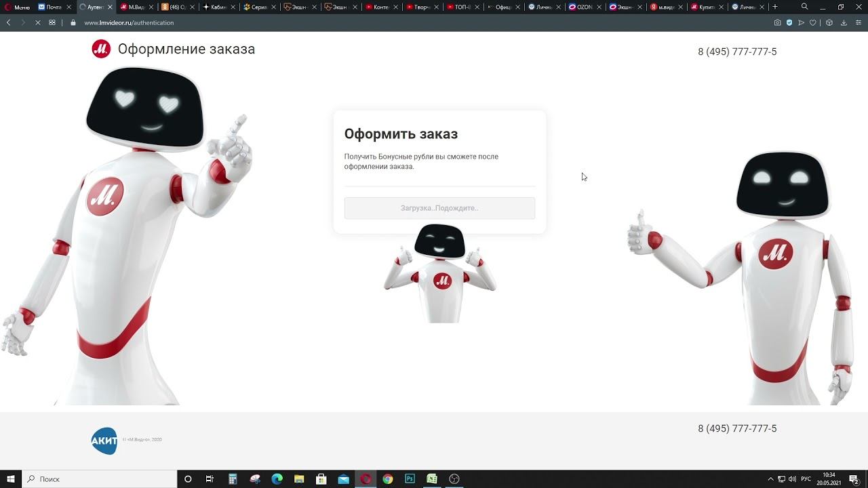Viewport: 868px width, 488px height.
Task: Close the OZON tab
Action: coord(599,7)
